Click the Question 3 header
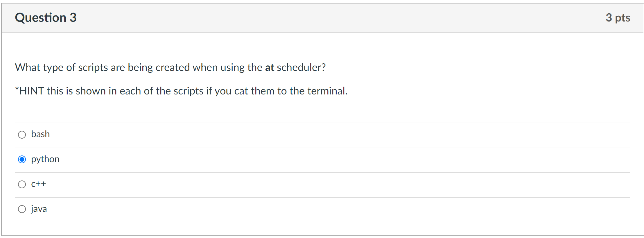 pyautogui.click(x=46, y=17)
